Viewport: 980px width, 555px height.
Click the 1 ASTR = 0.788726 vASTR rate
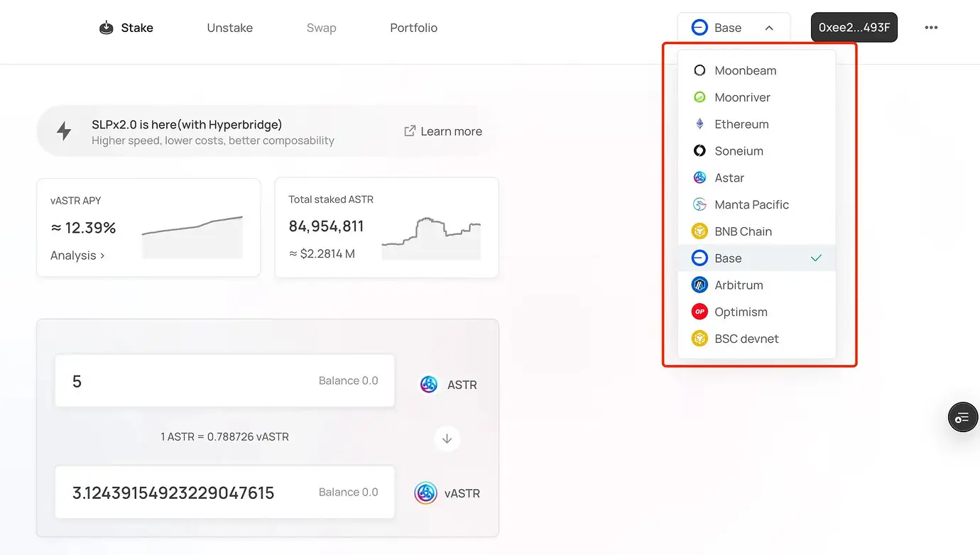(224, 437)
